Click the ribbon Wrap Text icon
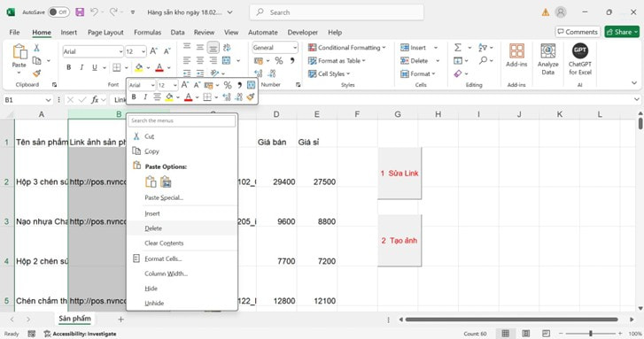The width and height of the screenshot is (644, 339). pyautogui.click(x=227, y=48)
